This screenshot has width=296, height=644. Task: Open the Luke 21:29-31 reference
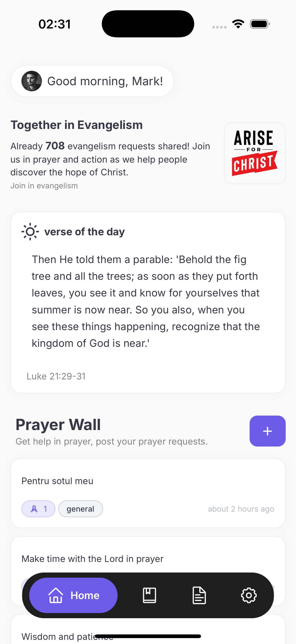click(56, 376)
